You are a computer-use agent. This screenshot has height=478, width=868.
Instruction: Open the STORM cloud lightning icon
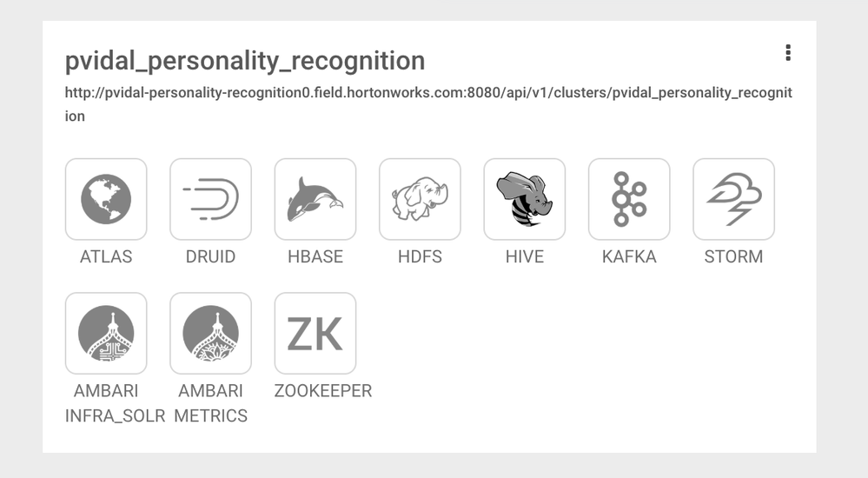(x=733, y=199)
